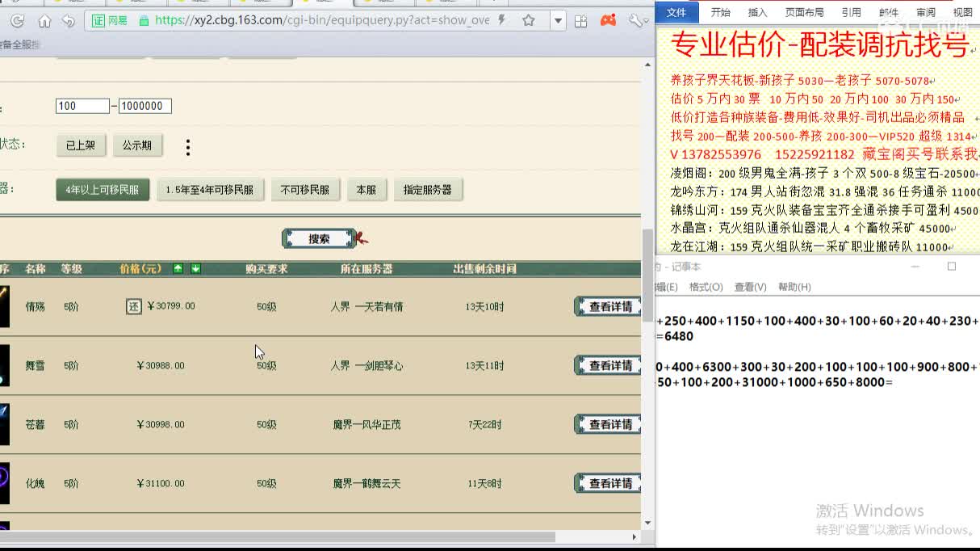Click the 舞雪 item thumbnail
The image size is (980, 551).
pyautogui.click(x=4, y=365)
